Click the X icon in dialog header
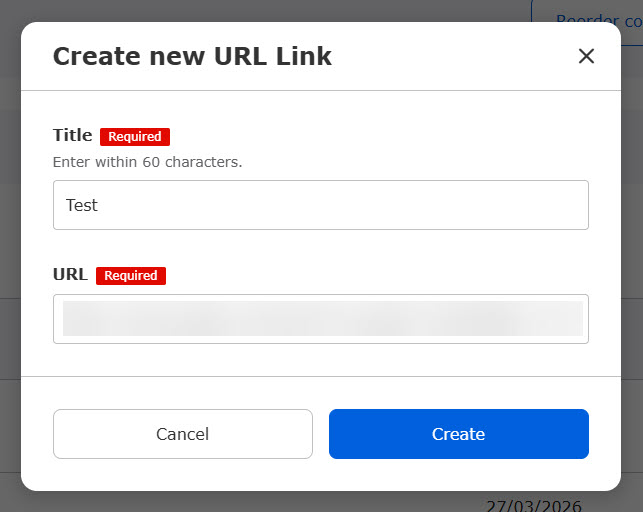Viewport: 643px width, 512px height. click(586, 56)
